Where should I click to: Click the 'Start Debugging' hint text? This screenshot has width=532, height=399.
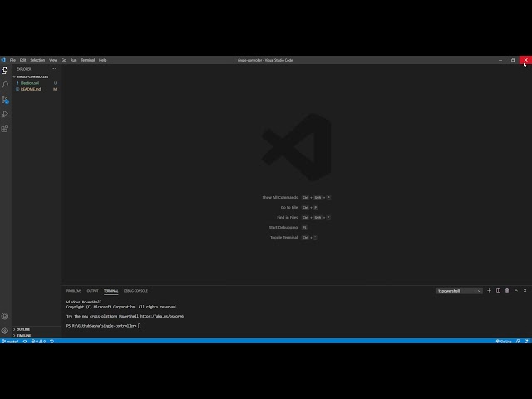[283, 227]
